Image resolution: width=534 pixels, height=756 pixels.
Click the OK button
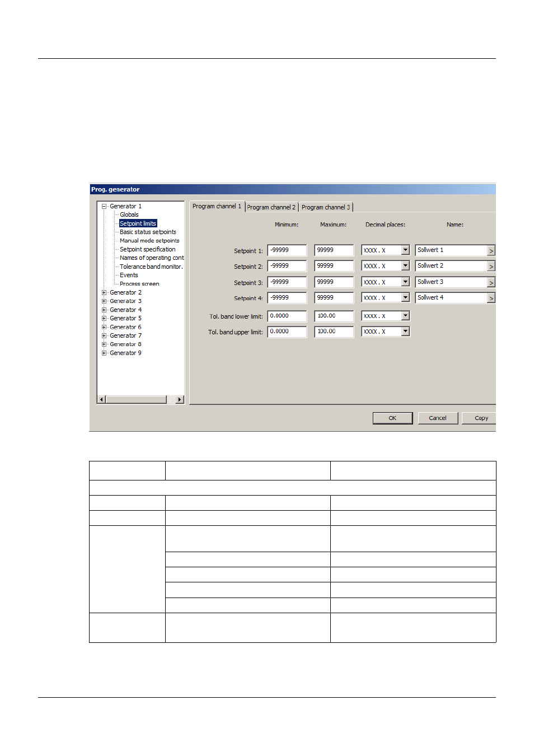(392, 418)
